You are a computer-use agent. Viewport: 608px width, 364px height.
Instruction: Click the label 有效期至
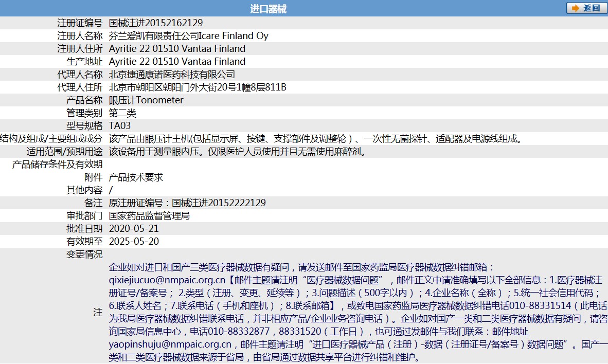click(84, 241)
